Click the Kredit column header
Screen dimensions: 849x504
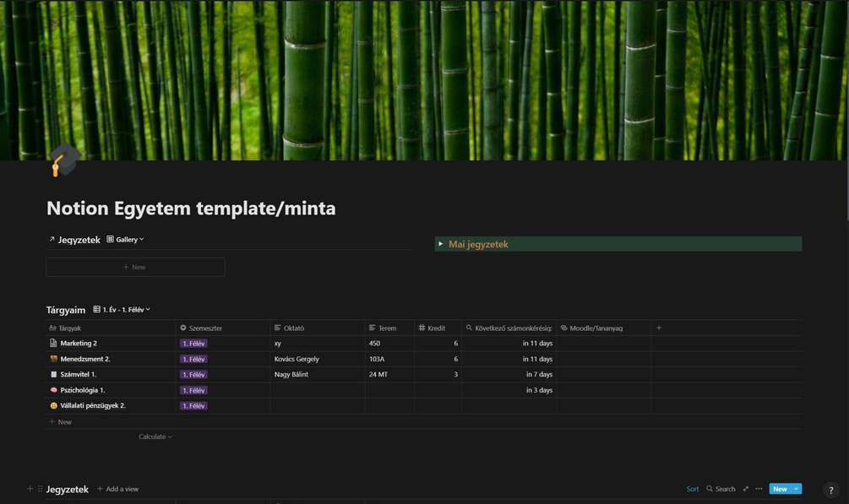(x=438, y=328)
